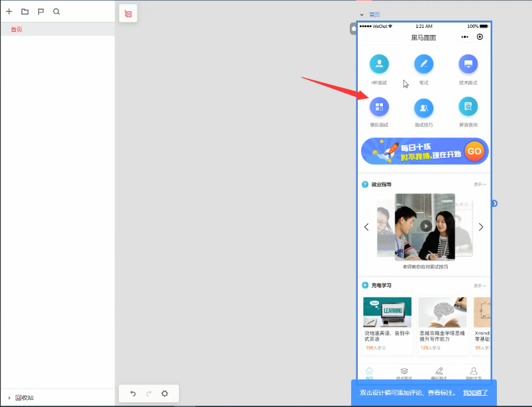Open the settings gear icon
Screen dimensions: 532x407
point(164,394)
